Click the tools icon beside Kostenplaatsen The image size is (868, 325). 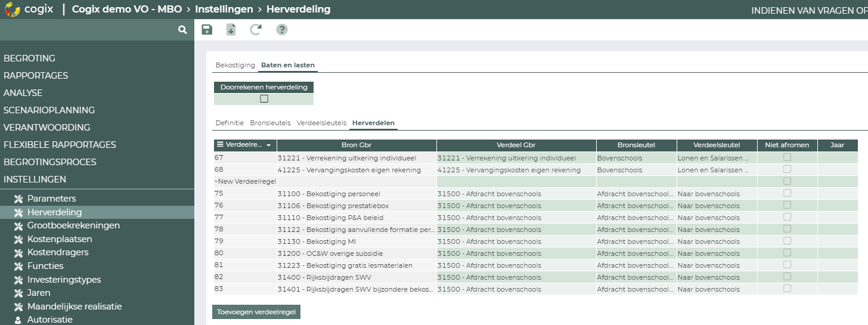click(18, 239)
